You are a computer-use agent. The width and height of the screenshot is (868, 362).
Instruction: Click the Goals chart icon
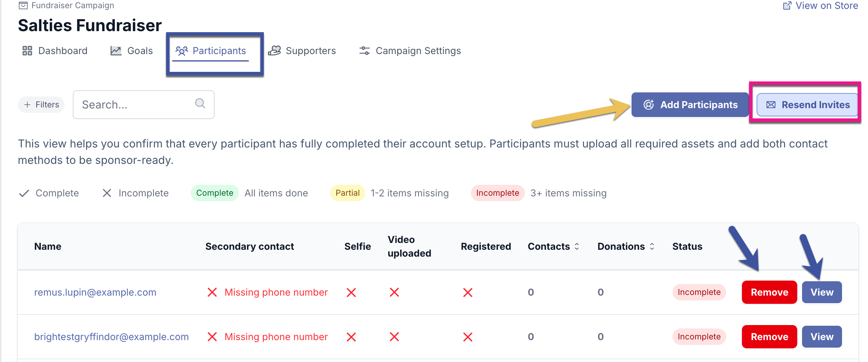[x=116, y=51]
